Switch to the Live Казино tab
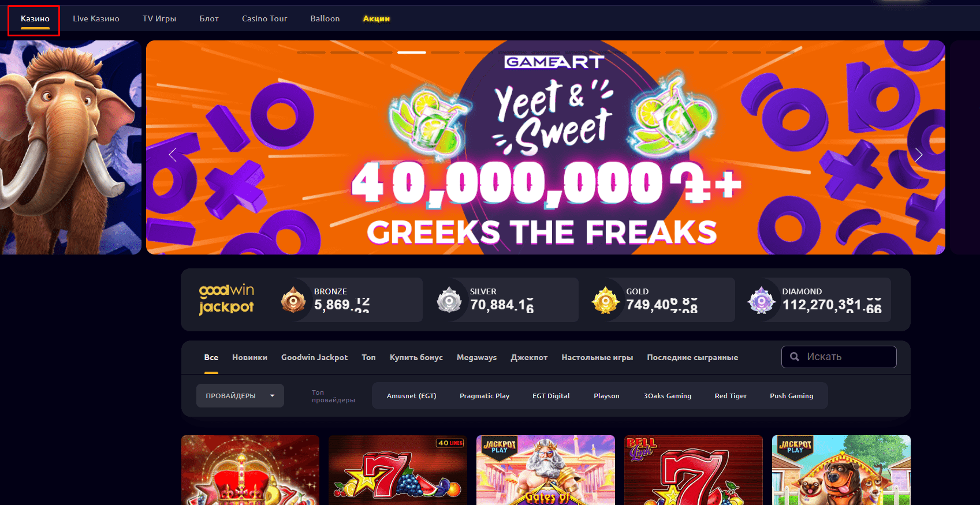 point(96,18)
